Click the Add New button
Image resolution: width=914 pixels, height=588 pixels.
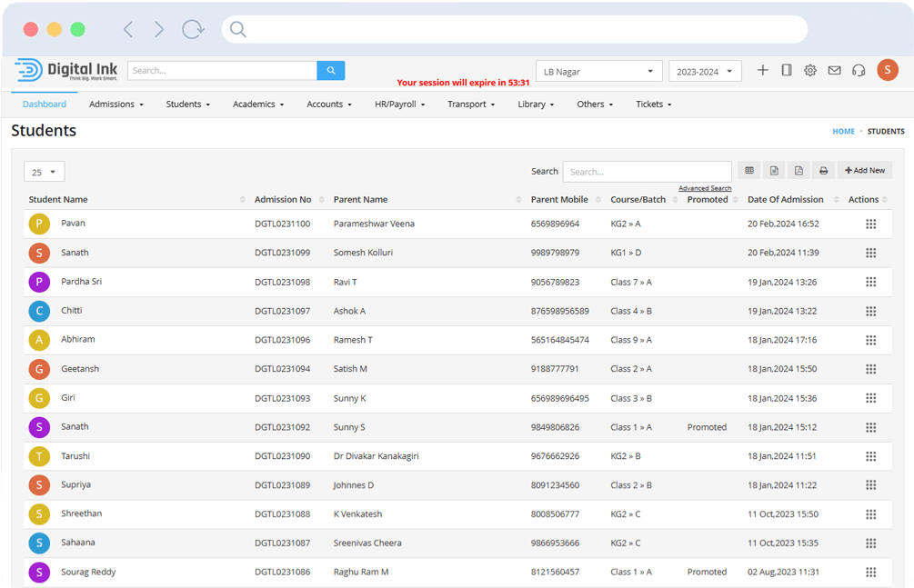pyautogui.click(x=865, y=171)
